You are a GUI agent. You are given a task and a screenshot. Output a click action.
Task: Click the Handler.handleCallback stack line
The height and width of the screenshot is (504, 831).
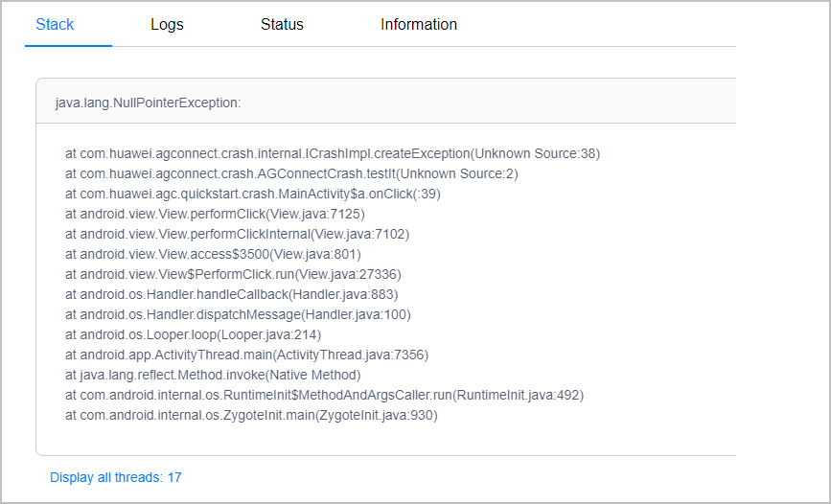point(232,295)
